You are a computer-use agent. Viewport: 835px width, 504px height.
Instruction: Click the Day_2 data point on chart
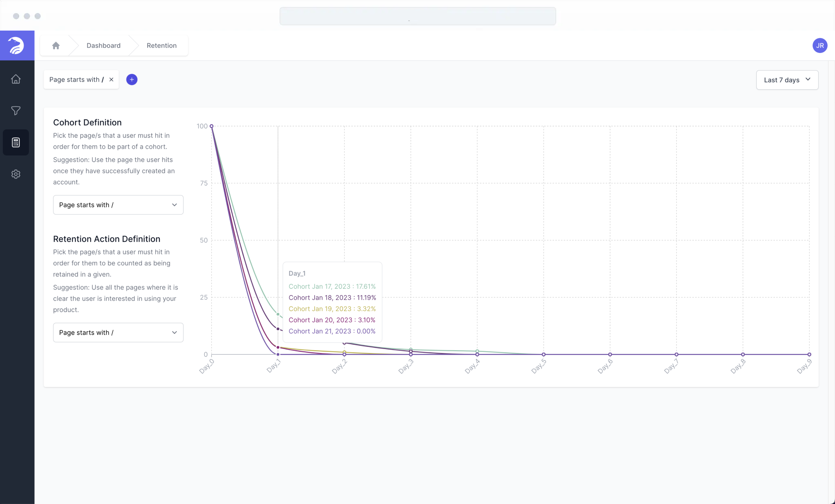tap(345, 354)
